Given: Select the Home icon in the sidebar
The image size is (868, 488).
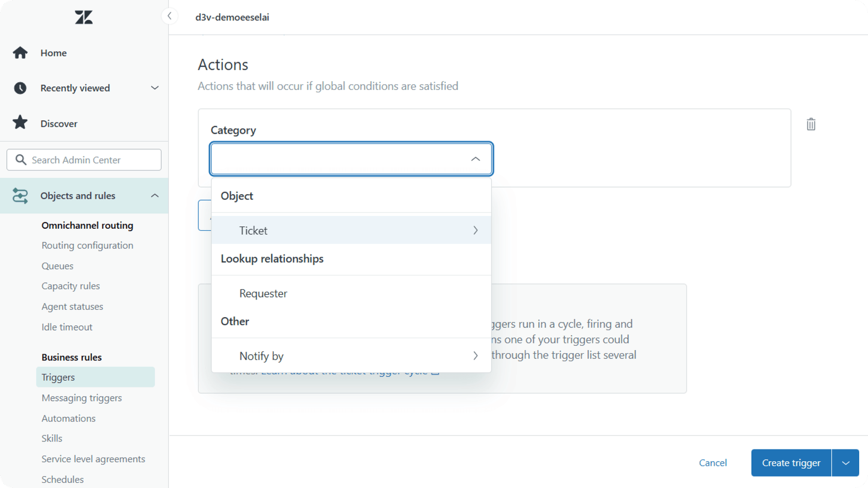Looking at the screenshot, I should [20, 52].
